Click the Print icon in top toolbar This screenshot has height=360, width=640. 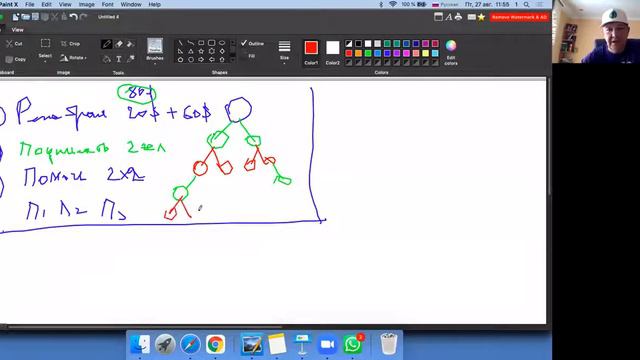(458, 17)
